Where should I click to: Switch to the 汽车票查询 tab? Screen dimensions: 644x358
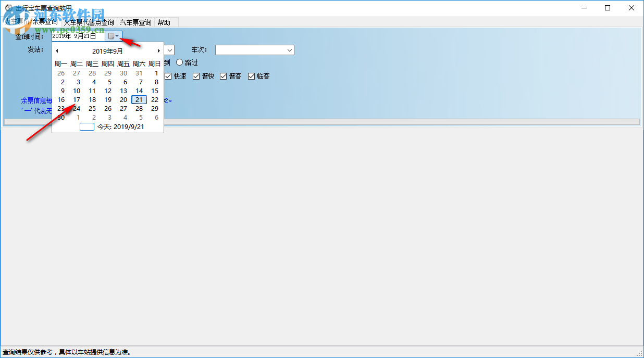pyautogui.click(x=135, y=22)
